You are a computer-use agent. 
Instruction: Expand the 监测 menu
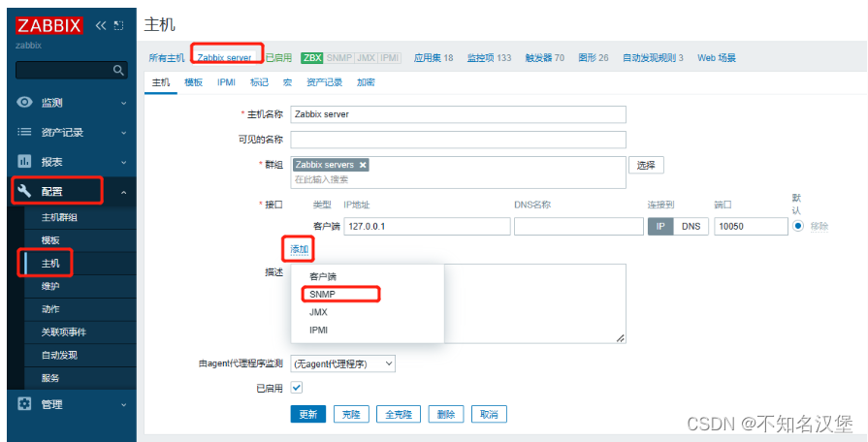tap(123, 103)
